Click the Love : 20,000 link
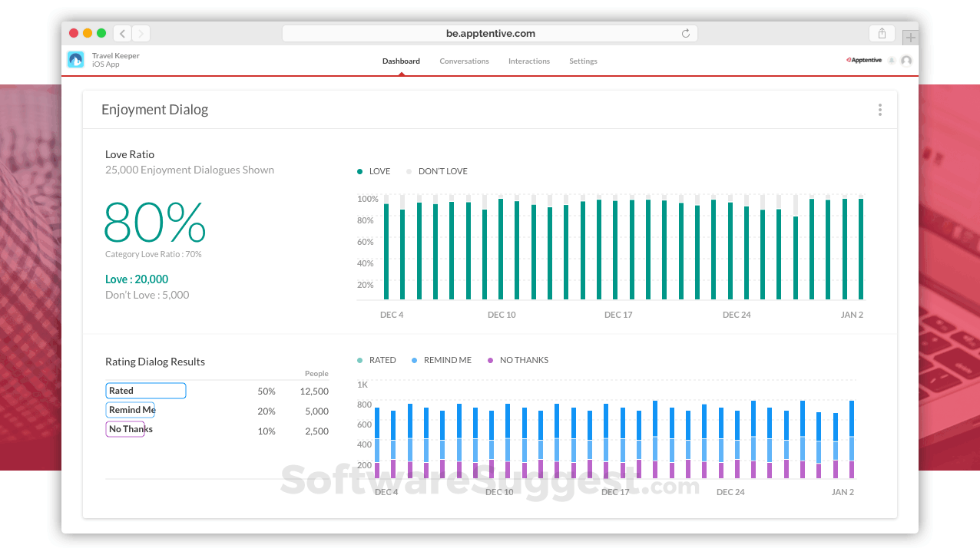980x555 pixels. tap(136, 279)
